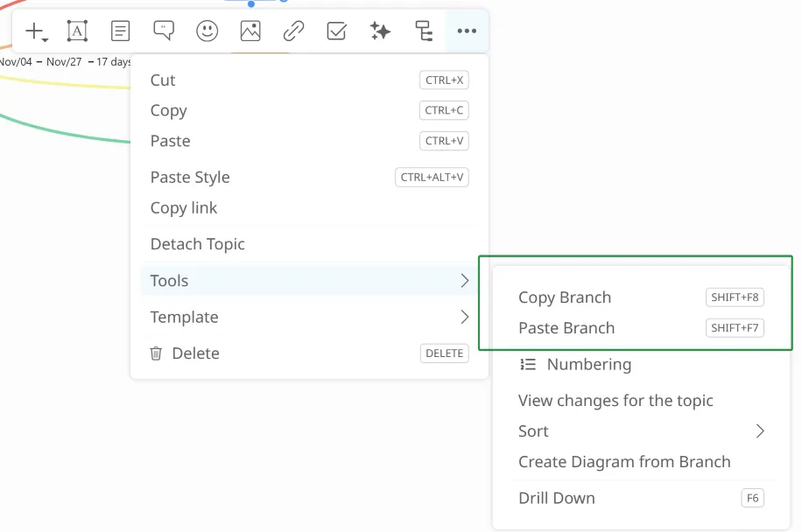Click the layout structure icon

click(424, 31)
